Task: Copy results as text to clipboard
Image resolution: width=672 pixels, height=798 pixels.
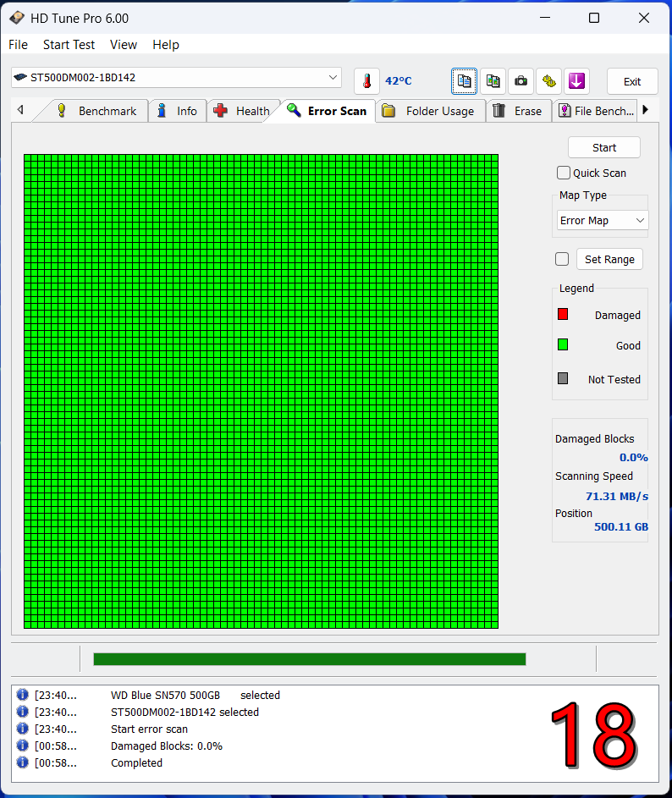Action: click(x=464, y=81)
